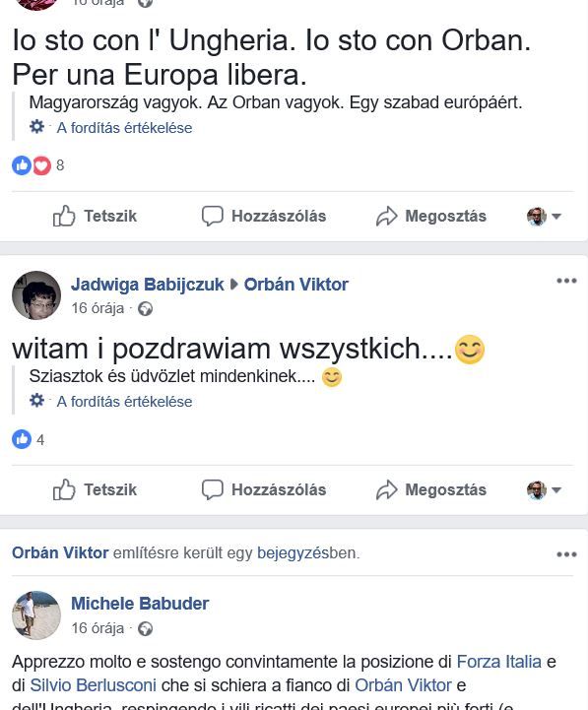The height and width of the screenshot is (710, 588).
Task: Open the three-dot menu on the mention notification
Action: coord(566,554)
